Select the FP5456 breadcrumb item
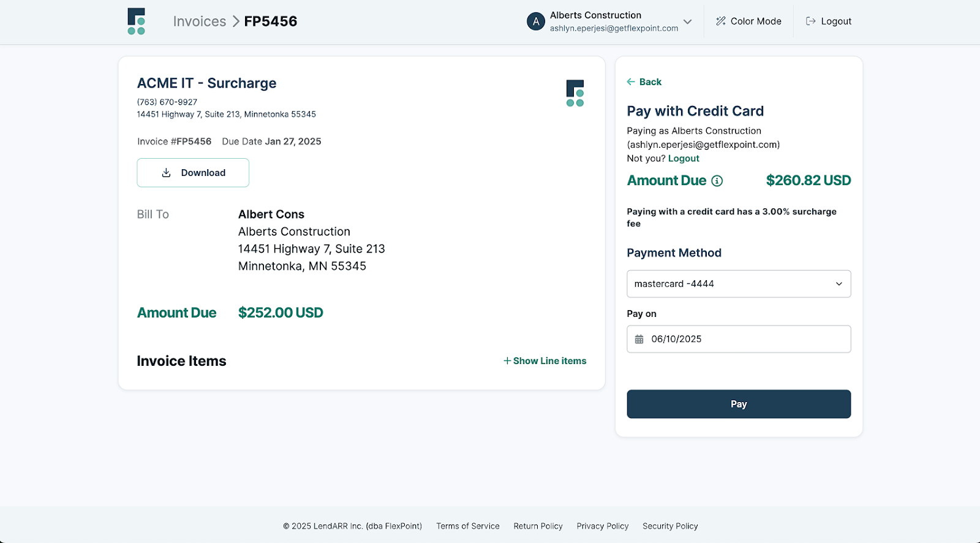The width and height of the screenshot is (980, 543). 270,21
